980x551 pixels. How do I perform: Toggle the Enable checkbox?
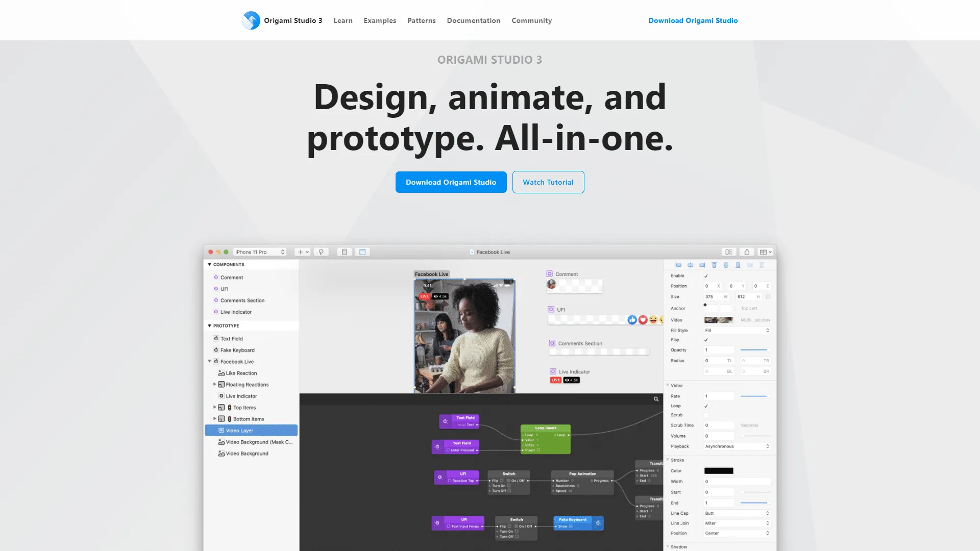[x=706, y=276]
